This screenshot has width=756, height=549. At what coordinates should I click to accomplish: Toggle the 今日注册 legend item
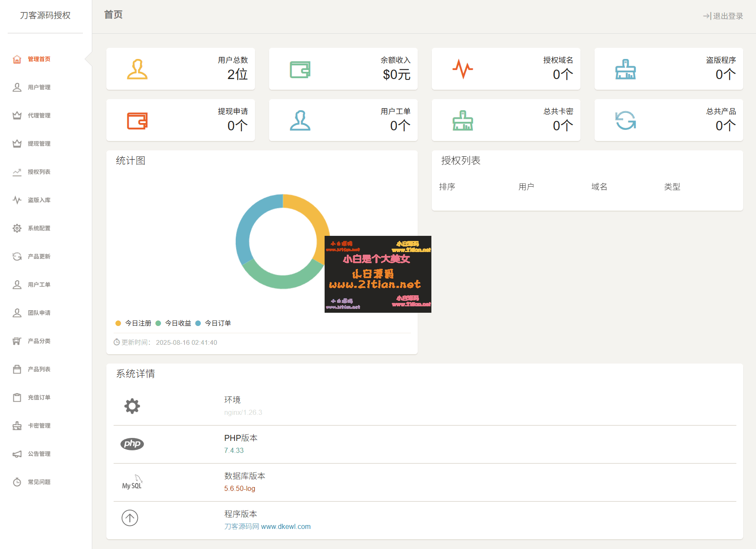(x=133, y=323)
